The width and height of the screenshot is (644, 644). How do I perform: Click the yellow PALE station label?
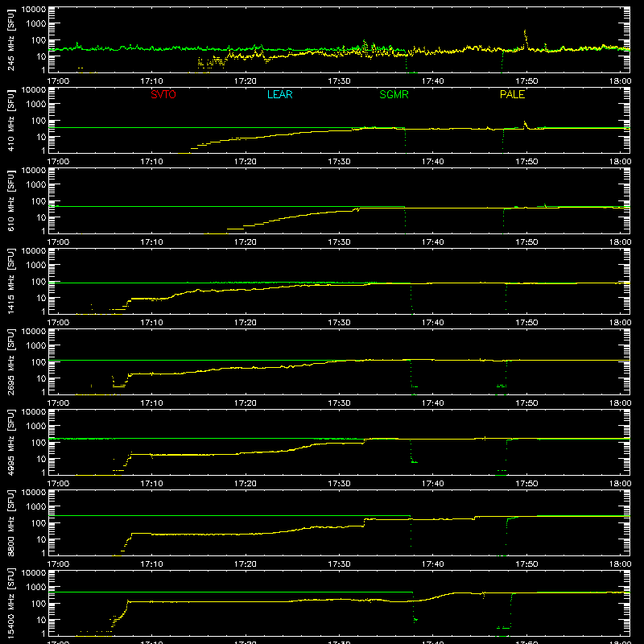pyautogui.click(x=512, y=94)
